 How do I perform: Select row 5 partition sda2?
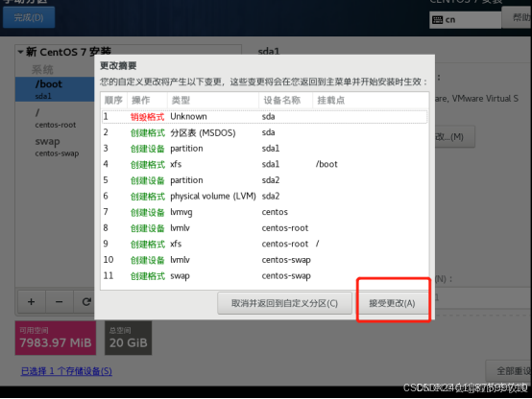[264, 180]
